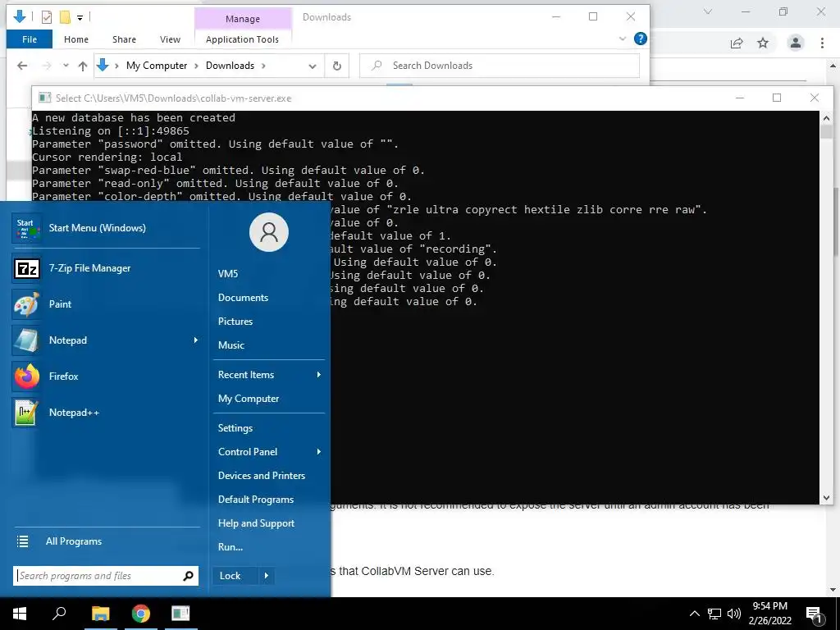Open File Explorer from the taskbar
The width and height of the screenshot is (840, 630).
click(100, 614)
